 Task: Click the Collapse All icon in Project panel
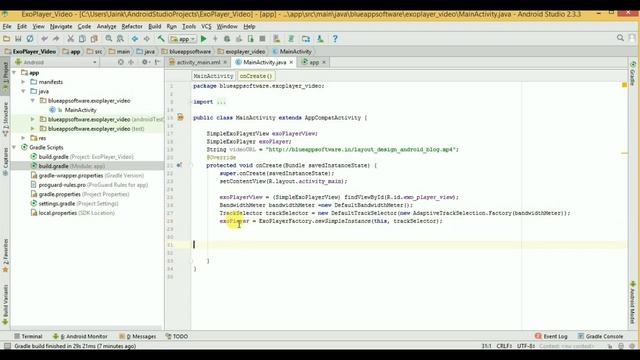[131, 62]
